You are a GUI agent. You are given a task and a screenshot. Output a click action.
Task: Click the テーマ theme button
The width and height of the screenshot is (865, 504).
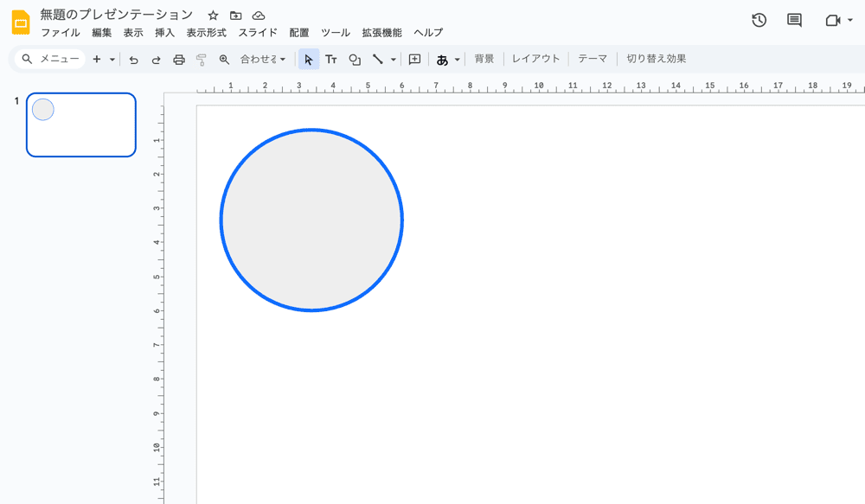[593, 59]
